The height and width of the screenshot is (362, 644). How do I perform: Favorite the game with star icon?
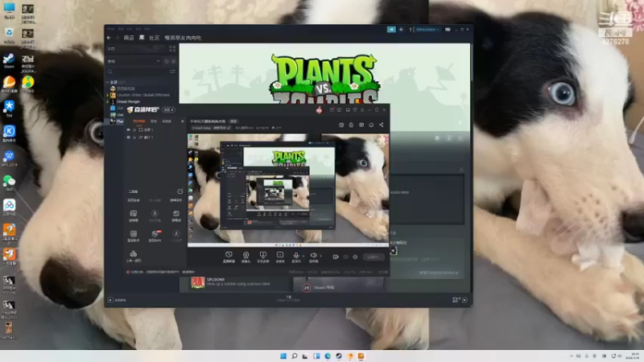click(460, 138)
